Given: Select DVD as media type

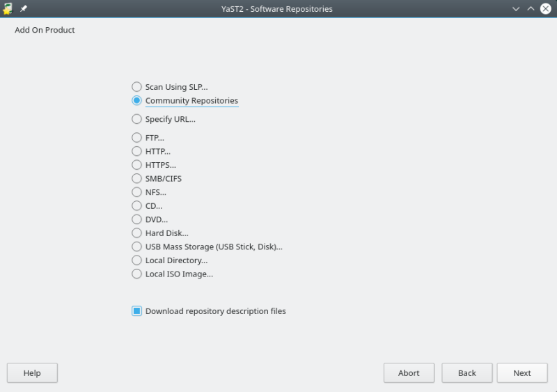Looking at the screenshot, I should click(x=136, y=219).
